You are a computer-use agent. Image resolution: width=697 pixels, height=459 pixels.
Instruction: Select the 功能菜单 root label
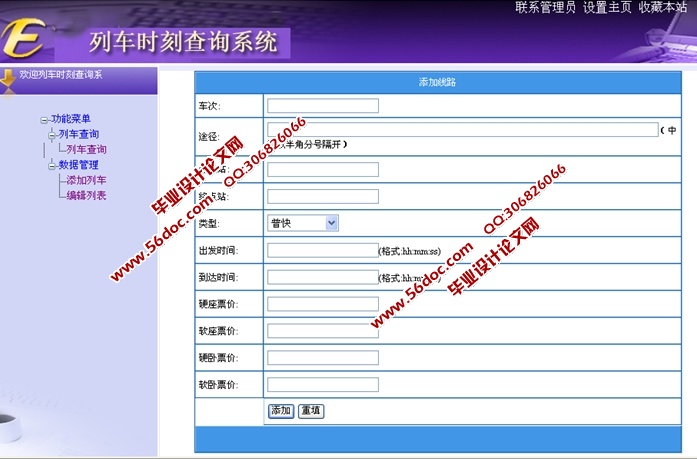coord(71,119)
